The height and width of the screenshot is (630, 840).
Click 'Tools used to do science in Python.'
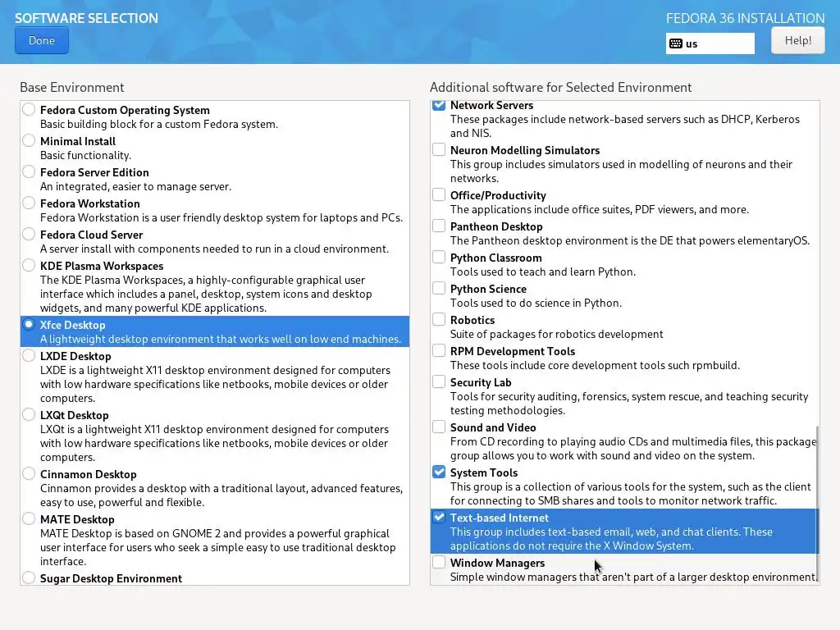[536, 304]
